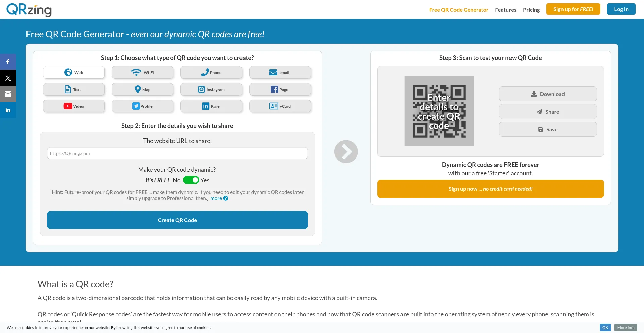Viewport: 644px width, 333px height.
Task: Share page via Facebook sidebar icon
Action: point(8,62)
